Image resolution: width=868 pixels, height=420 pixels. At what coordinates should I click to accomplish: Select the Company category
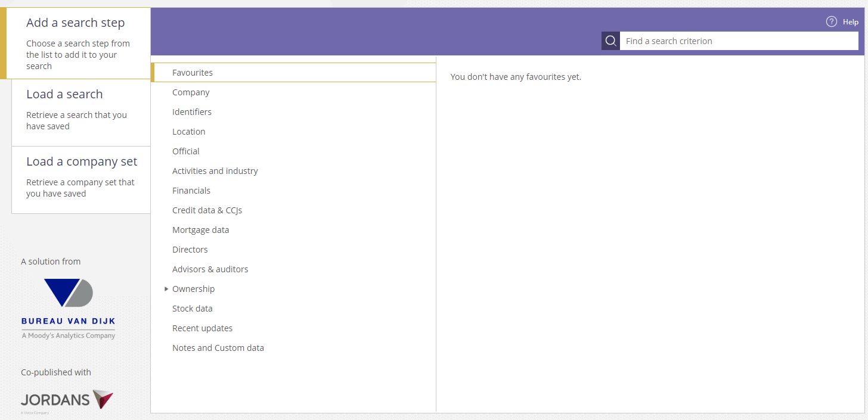pos(191,92)
